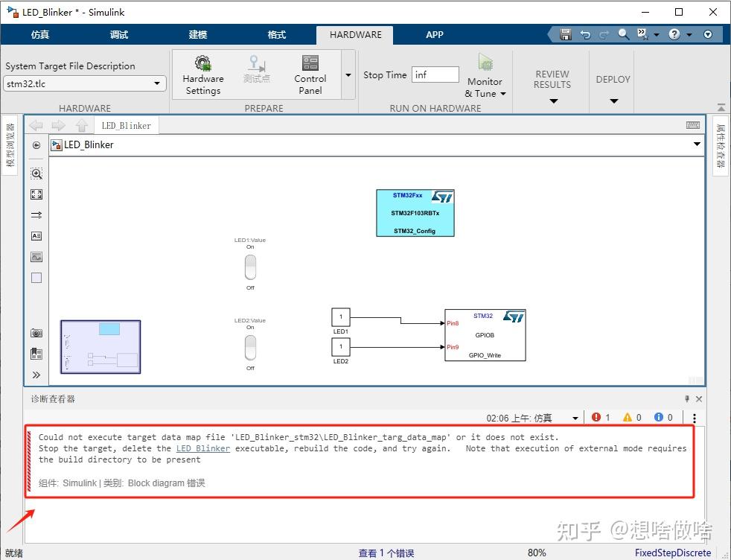Click the Save model icon in the title bar
The image size is (731, 560).
pos(565,34)
